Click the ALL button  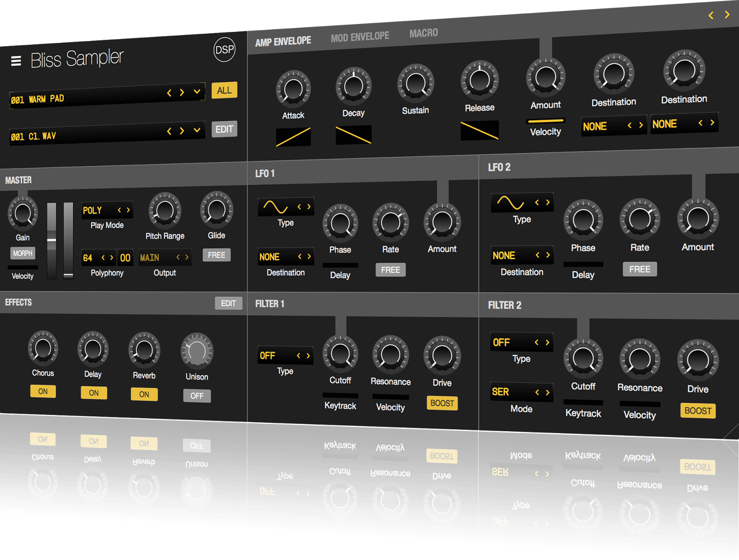click(x=224, y=90)
